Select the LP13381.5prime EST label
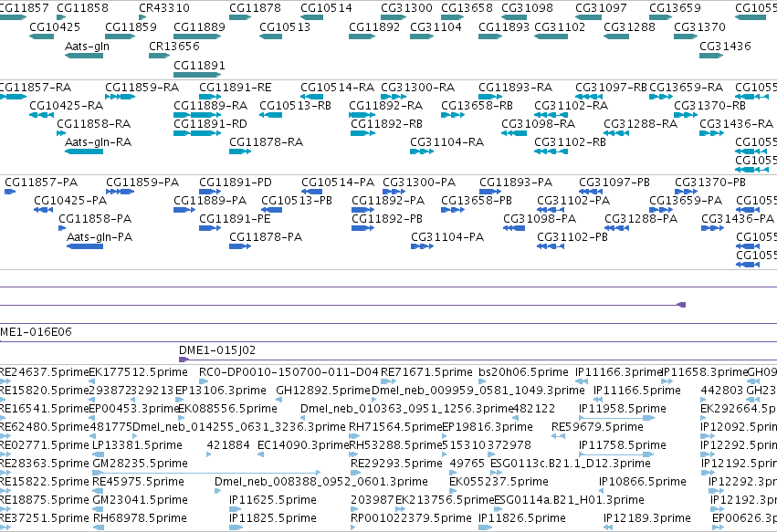The width and height of the screenshot is (777, 532). click(137, 445)
